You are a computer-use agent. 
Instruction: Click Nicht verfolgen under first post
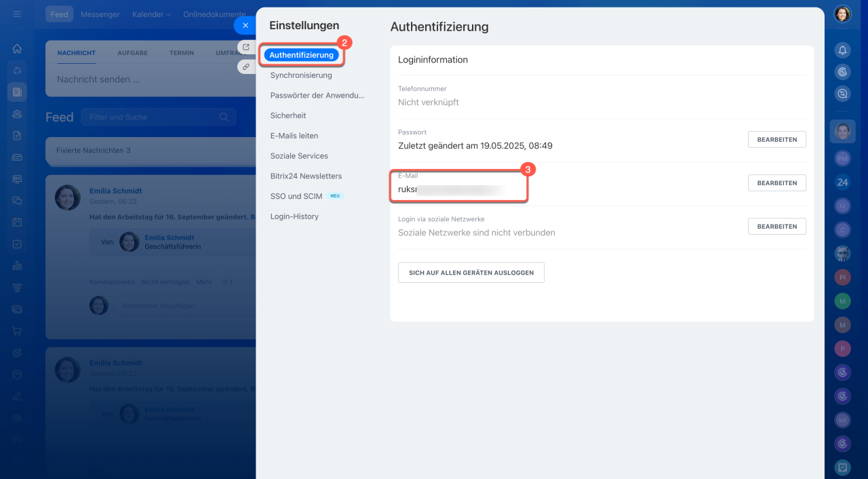coord(165,282)
